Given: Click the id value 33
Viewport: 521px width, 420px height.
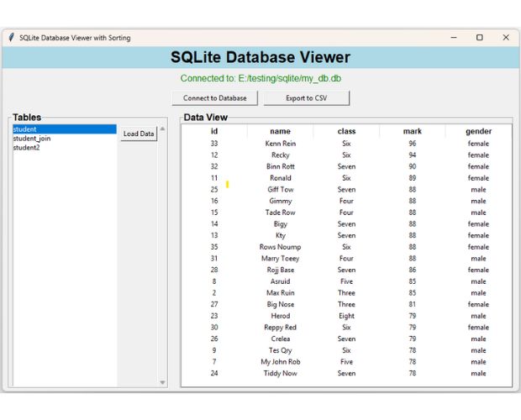Looking at the screenshot, I should pyautogui.click(x=214, y=144).
